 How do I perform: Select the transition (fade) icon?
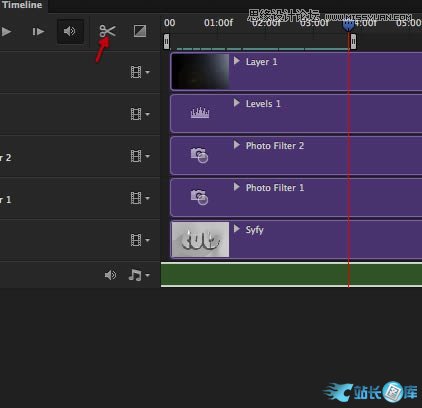tap(140, 31)
